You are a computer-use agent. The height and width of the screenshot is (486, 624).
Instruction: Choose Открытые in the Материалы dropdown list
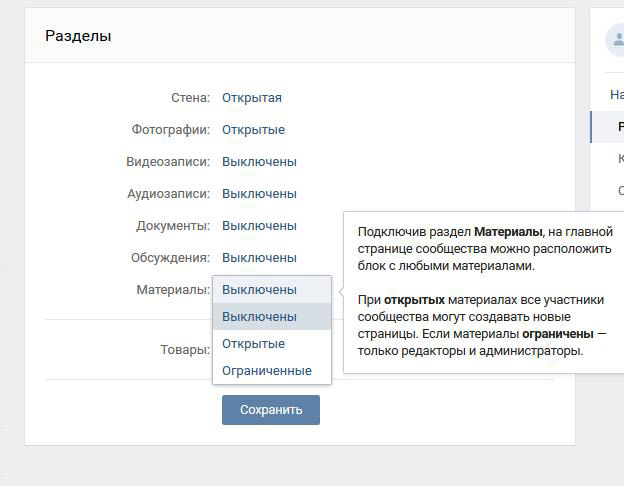point(254,344)
